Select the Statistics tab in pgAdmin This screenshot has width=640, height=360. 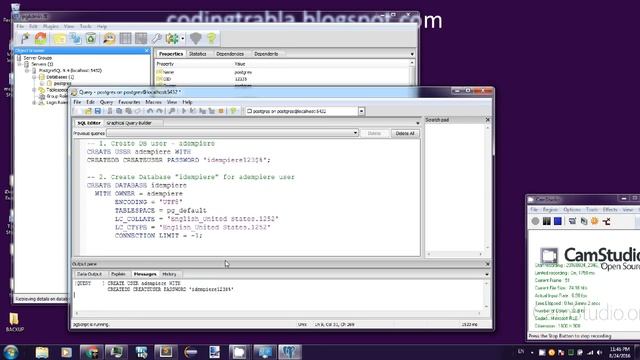198,54
